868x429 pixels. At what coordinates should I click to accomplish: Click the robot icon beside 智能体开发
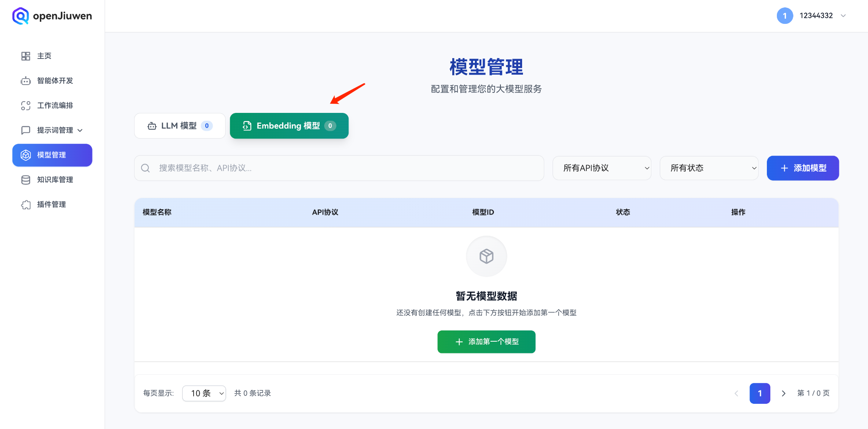pyautogui.click(x=26, y=81)
